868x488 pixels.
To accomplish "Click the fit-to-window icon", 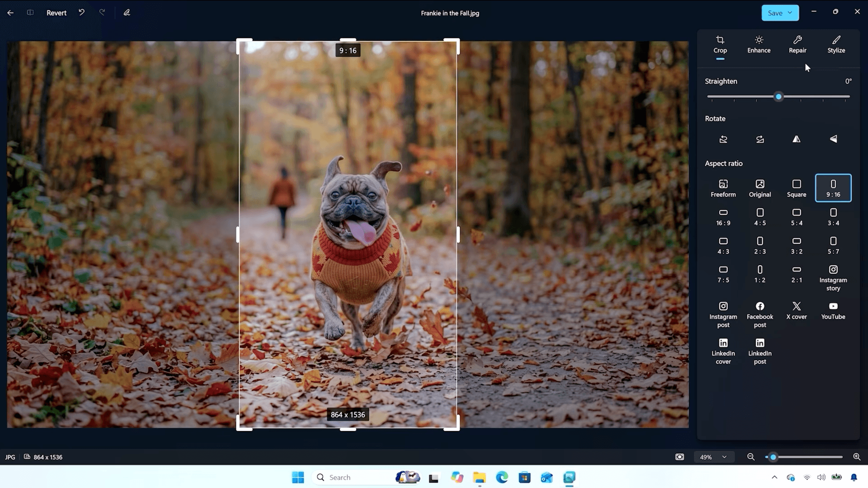I will (x=680, y=457).
